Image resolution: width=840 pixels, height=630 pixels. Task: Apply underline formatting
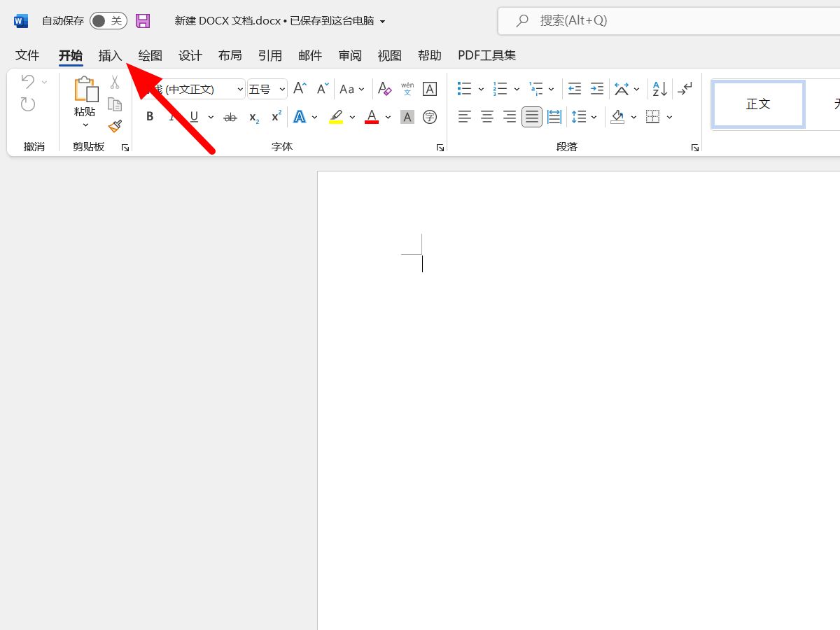pos(193,116)
